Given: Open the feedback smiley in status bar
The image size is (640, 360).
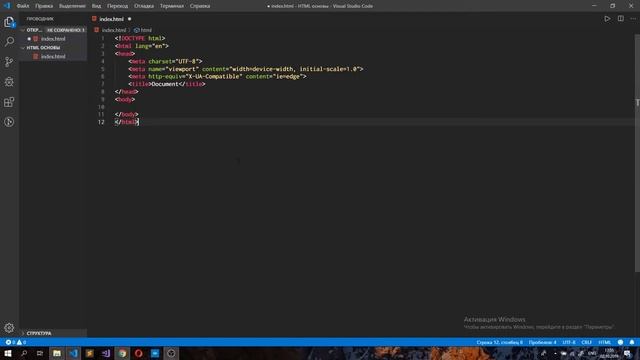Looking at the screenshot, I should [620, 342].
